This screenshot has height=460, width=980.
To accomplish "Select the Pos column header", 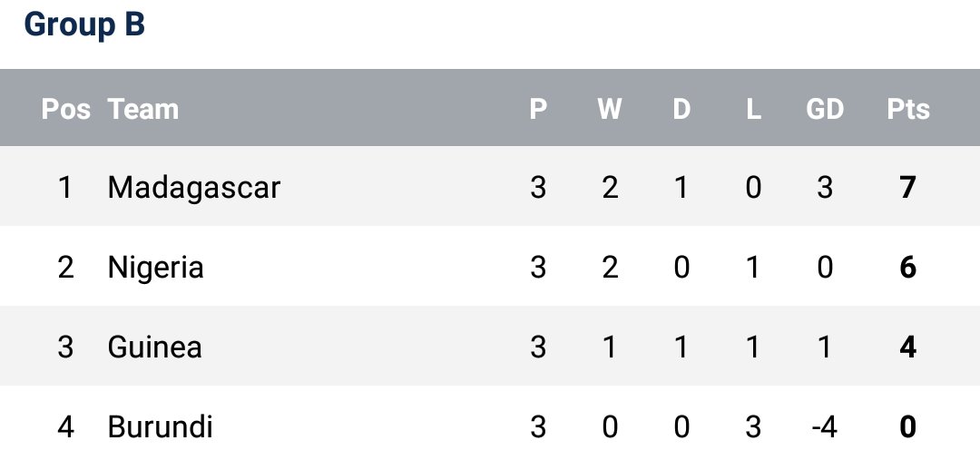I will click(x=65, y=110).
